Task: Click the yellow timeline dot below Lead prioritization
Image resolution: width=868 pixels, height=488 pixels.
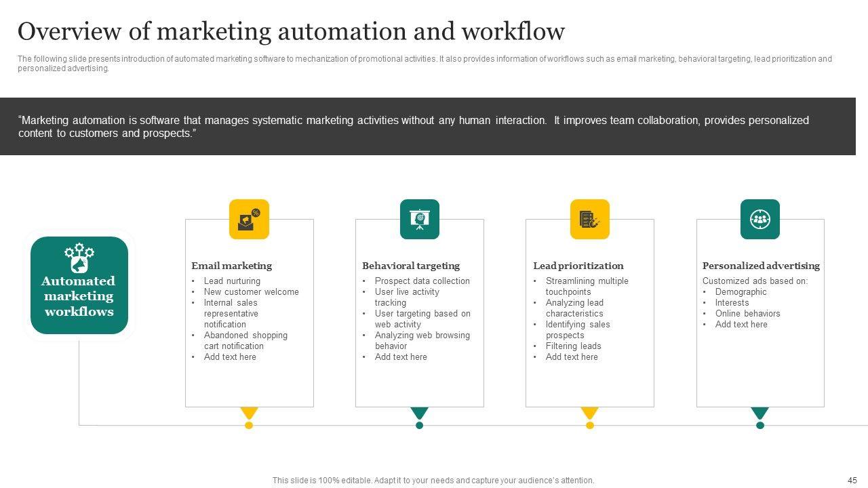Action: tap(590, 426)
